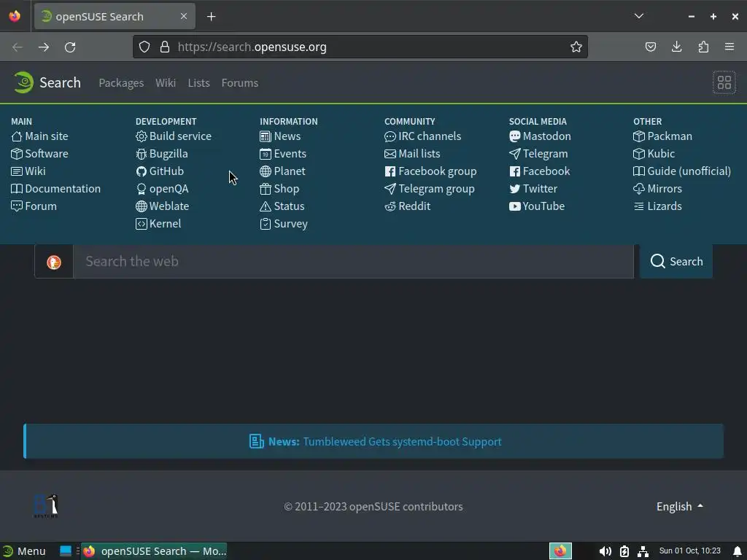Open the Facebook group link

pyautogui.click(x=430, y=171)
